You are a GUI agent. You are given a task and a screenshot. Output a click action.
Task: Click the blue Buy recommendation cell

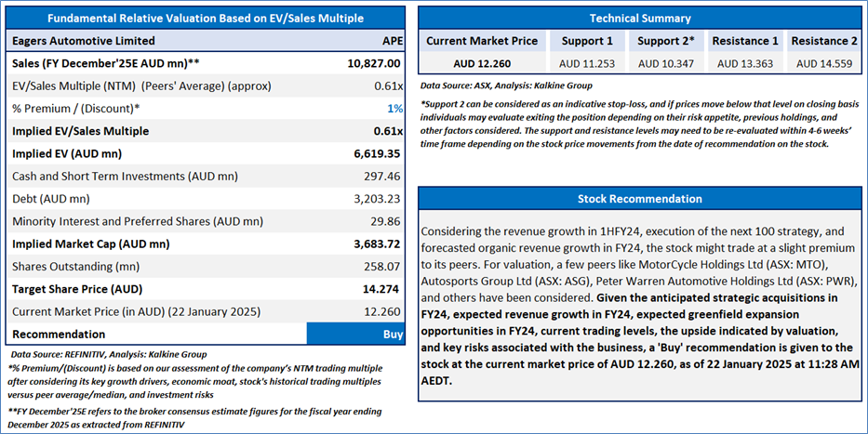pos(355,334)
